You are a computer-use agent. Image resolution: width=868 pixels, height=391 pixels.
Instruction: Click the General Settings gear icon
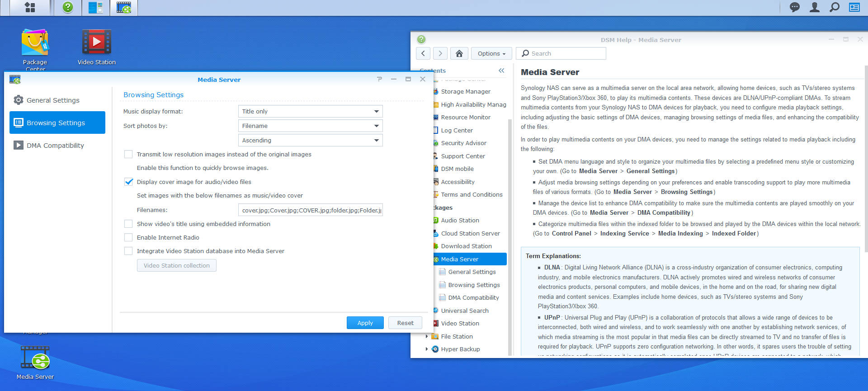(19, 100)
